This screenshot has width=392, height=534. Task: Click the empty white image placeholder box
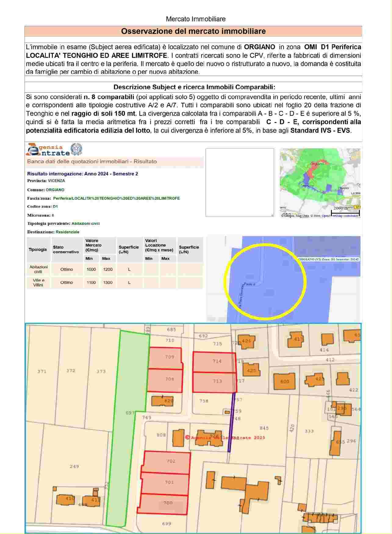239,182
